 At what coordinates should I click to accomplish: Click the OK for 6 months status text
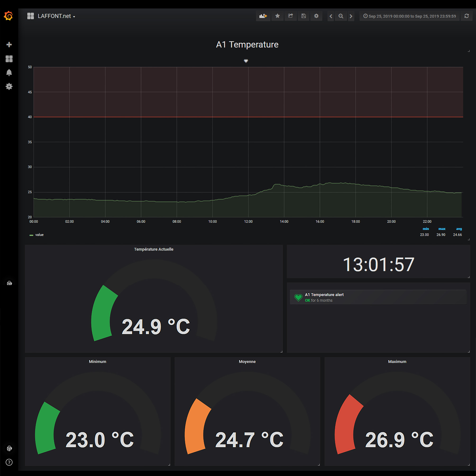tap(319, 300)
